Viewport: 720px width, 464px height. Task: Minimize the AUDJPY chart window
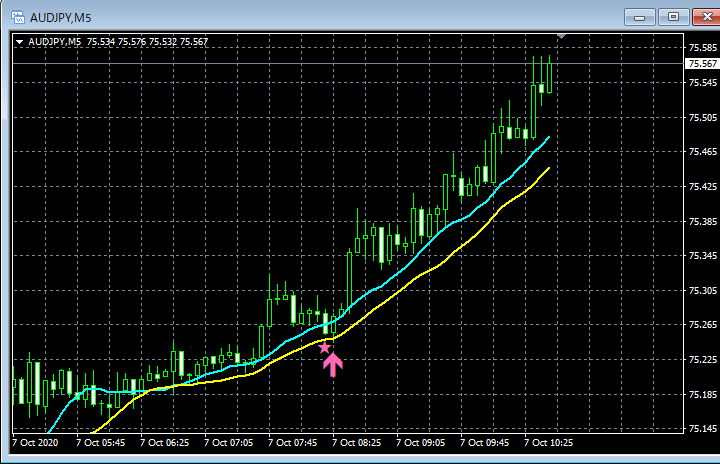click(x=640, y=17)
